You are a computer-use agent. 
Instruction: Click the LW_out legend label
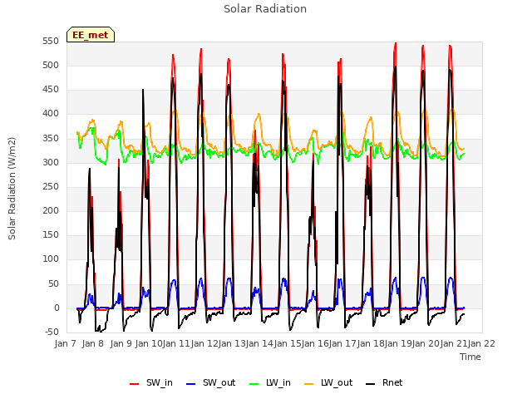tap(337, 382)
